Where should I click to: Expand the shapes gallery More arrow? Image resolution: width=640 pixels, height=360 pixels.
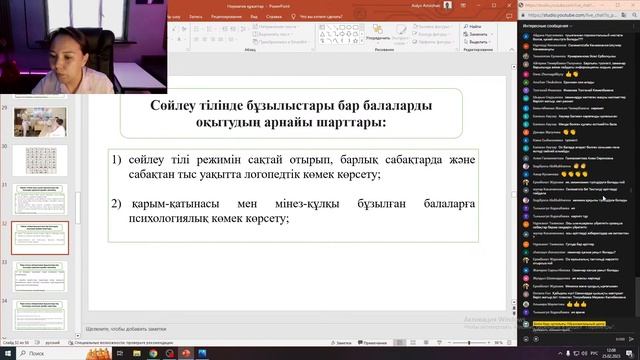click(x=362, y=41)
